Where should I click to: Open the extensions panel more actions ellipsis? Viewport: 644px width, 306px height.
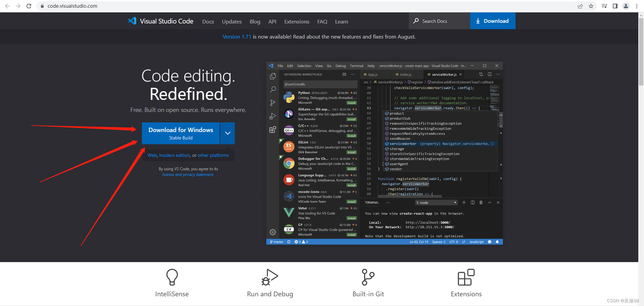(353, 74)
